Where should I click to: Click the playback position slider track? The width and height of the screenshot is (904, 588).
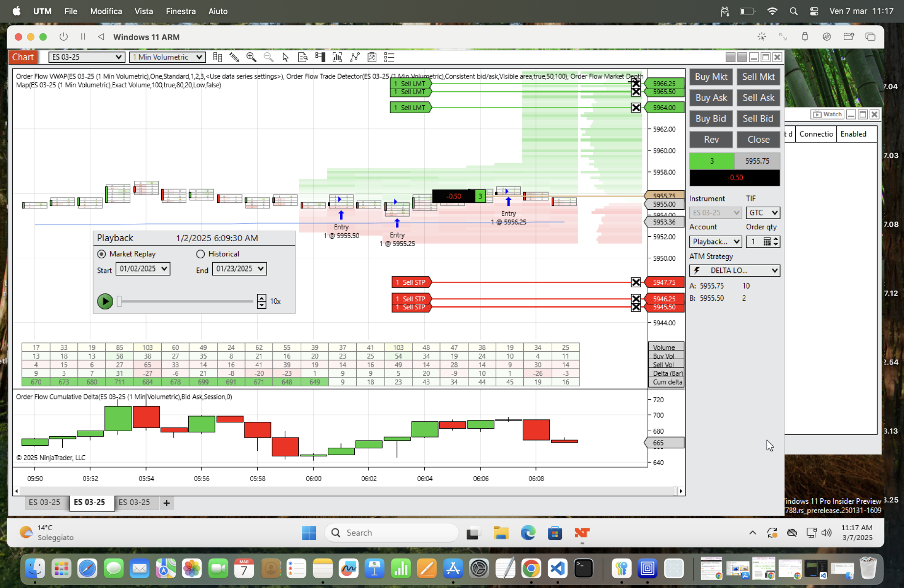[x=185, y=301]
